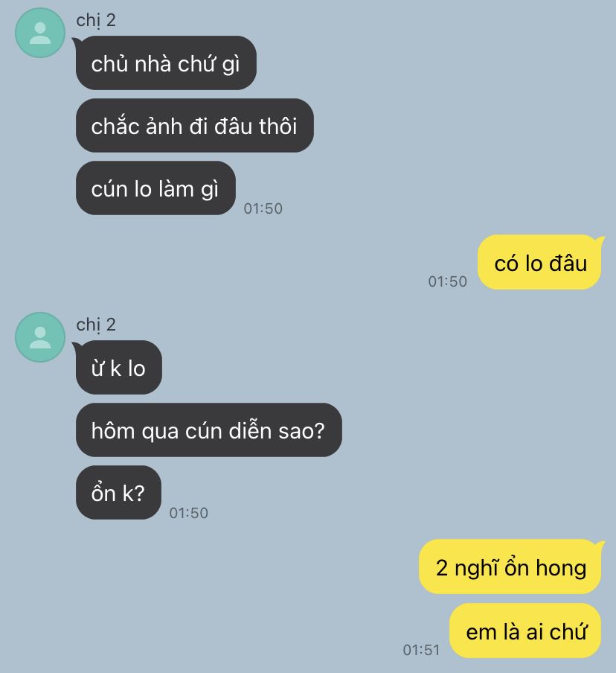Tap sender name chị 2 above 'ừ k lo'
Screen dimensions: 616x673
click(96, 325)
